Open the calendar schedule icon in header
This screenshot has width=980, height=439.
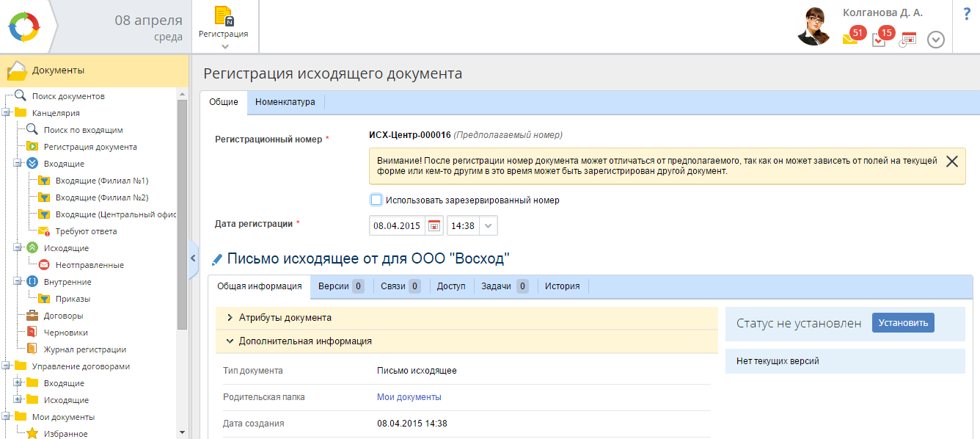point(908,40)
